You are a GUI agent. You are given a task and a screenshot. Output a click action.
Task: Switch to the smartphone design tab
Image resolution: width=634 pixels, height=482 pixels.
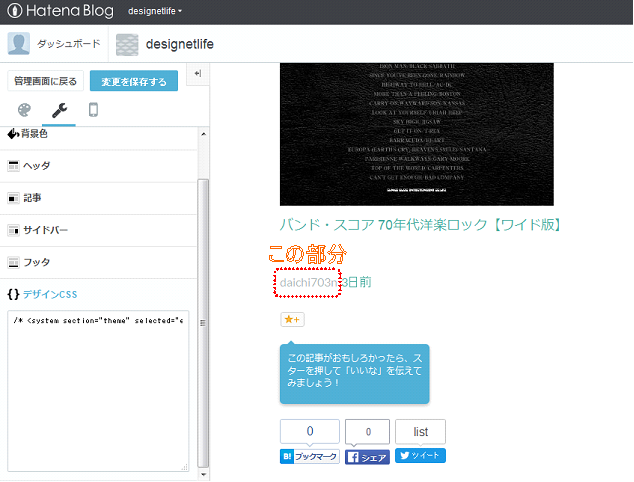(x=93, y=110)
